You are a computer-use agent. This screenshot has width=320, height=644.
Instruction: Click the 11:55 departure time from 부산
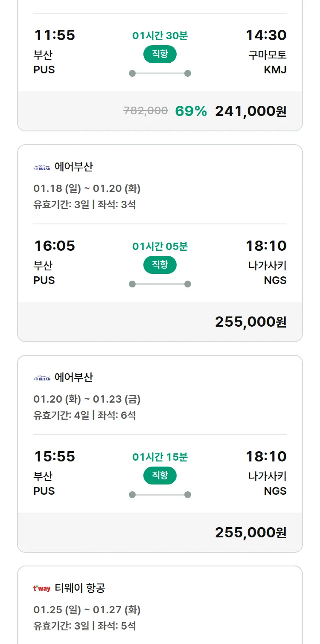55,35
